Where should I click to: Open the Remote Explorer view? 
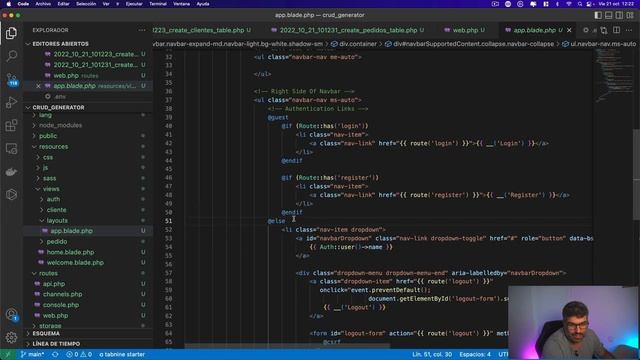[x=11, y=149]
